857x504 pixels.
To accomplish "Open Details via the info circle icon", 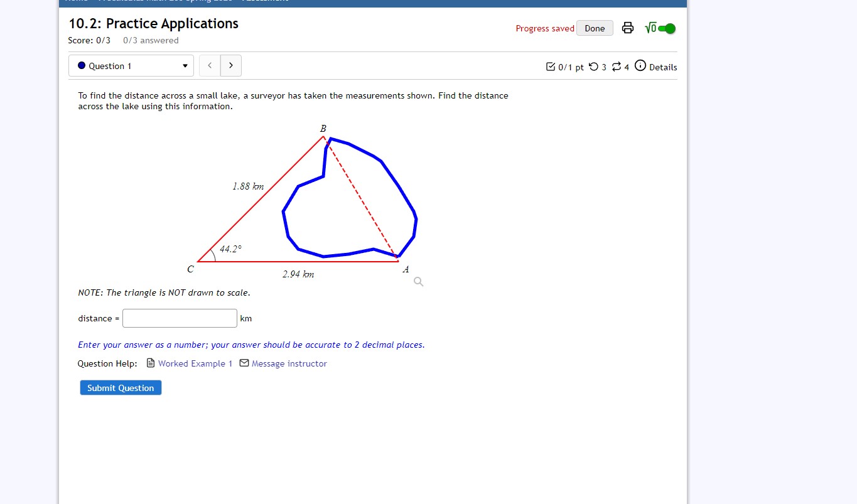I will [640, 65].
